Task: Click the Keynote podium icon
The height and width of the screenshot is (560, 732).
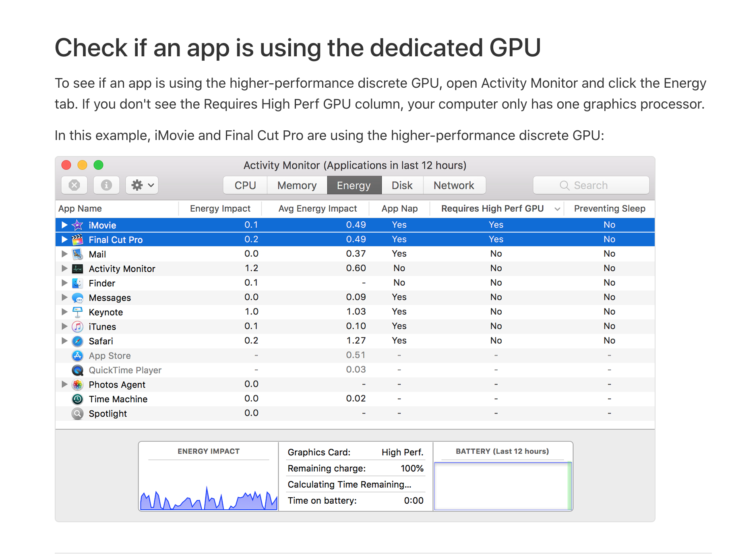Action: tap(77, 312)
